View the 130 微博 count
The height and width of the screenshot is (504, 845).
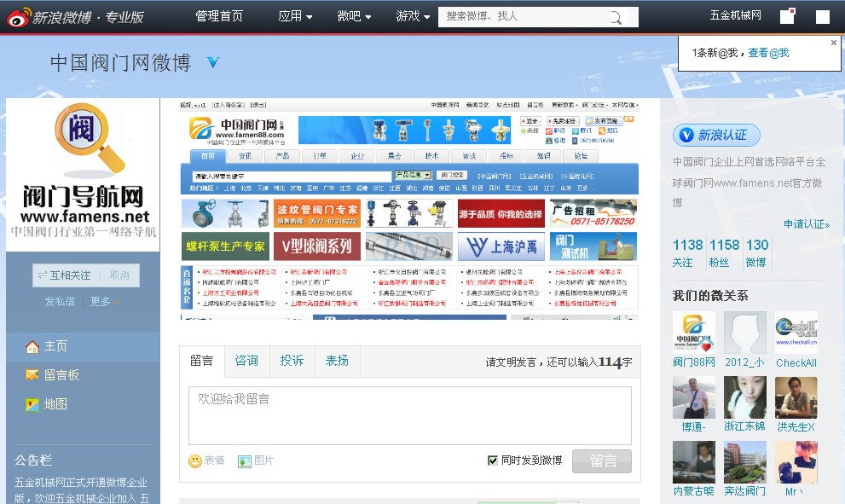tap(757, 253)
